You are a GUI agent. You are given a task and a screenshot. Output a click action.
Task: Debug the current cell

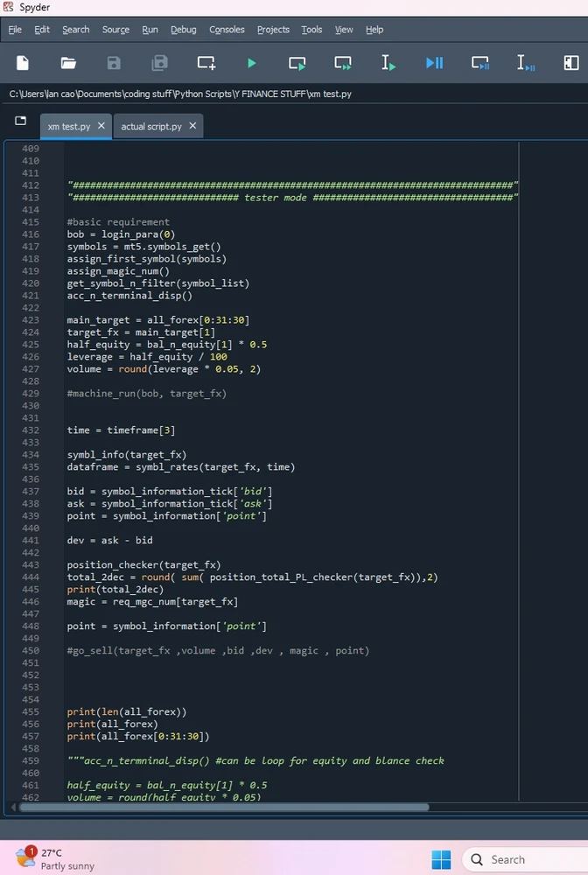(x=480, y=63)
